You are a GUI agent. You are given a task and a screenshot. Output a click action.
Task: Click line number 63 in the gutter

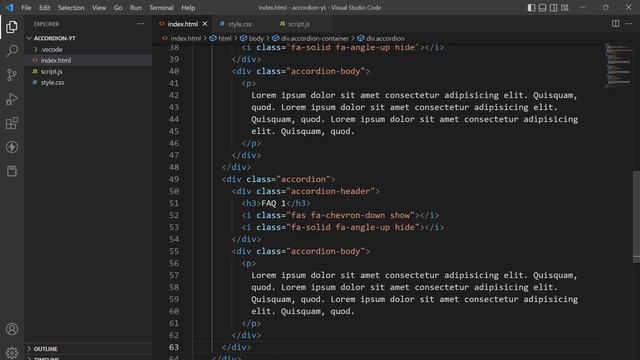174,347
